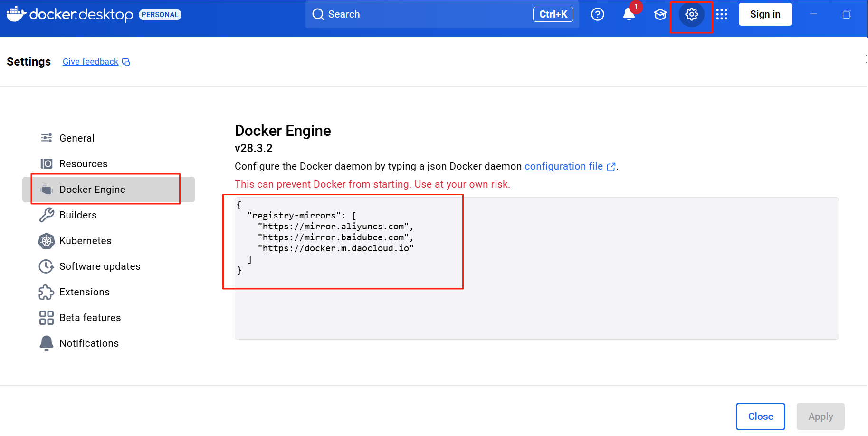Open the Give feedback link
This screenshot has height=436, width=868.
pos(90,62)
